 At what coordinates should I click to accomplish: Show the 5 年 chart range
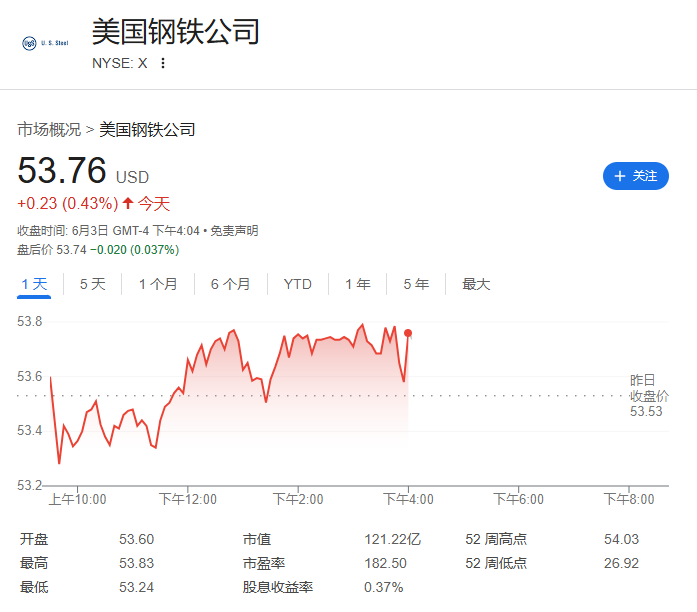pos(416,284)
